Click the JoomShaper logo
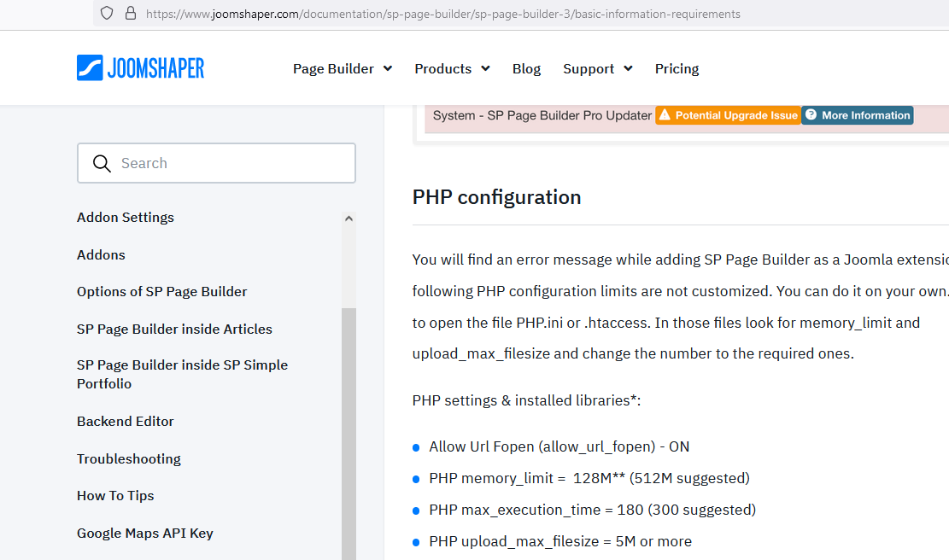Image resolution: width=949 pixels, height=560 pixels. point(140,68)
